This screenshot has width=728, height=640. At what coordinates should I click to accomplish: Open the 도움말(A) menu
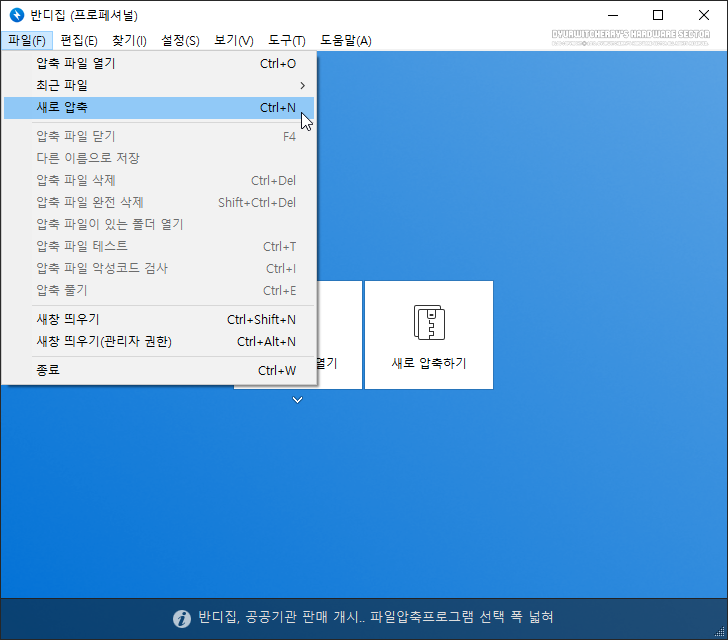click(x=346, y=40)
